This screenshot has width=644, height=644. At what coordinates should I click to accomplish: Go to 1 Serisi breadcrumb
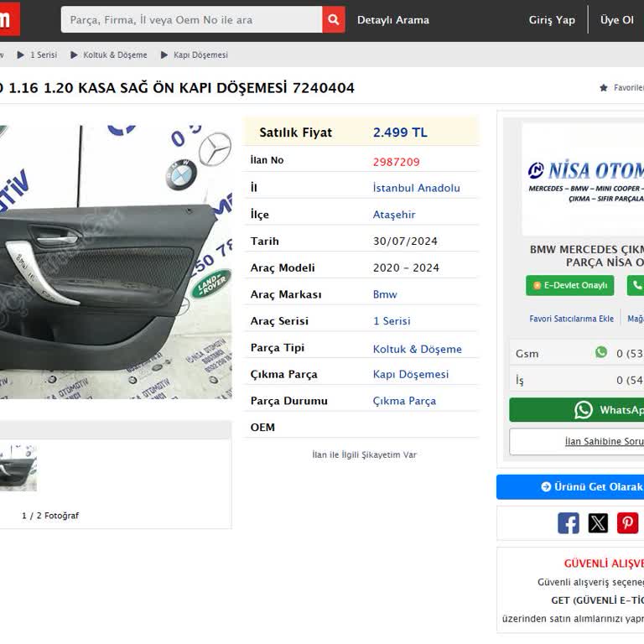[x=44, y=55]
